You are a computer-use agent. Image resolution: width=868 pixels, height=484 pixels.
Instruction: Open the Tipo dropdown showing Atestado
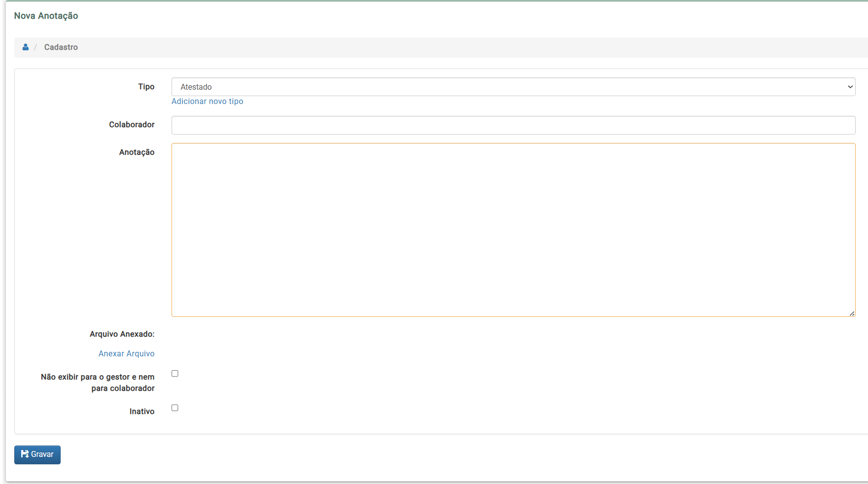pos(513,87)
